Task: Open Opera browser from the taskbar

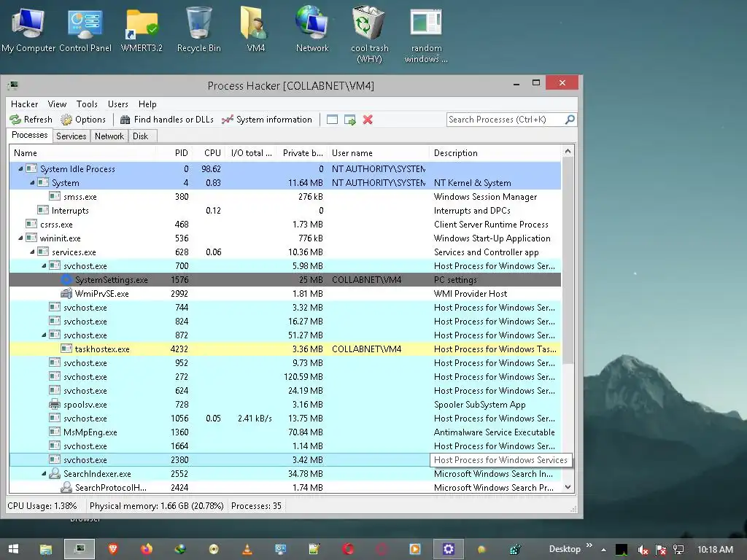Action: (348, 549)
